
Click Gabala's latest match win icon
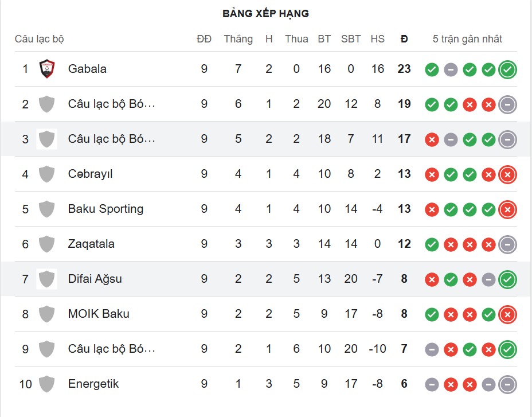[x=507, y=70]
